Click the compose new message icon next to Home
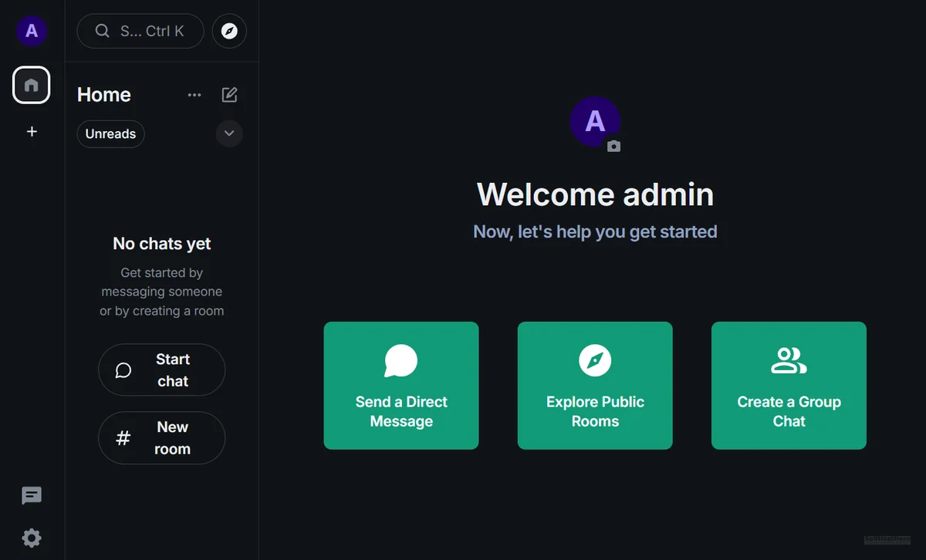This screenshot has height=560, width=926. tap(229, 95)
